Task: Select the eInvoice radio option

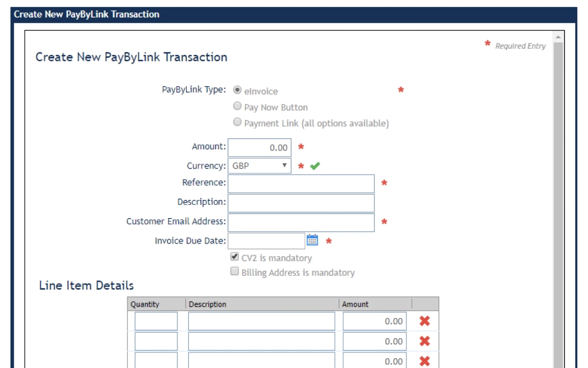Action: click(x=237, y=90)
